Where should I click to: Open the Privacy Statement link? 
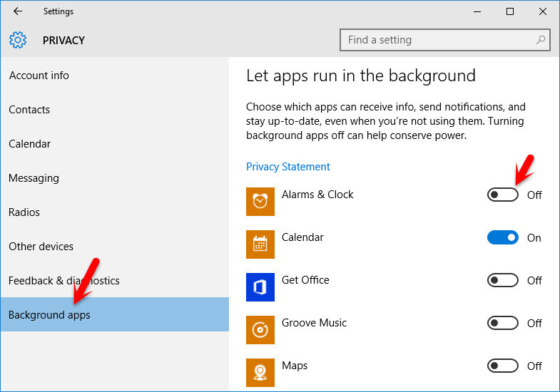288,167
